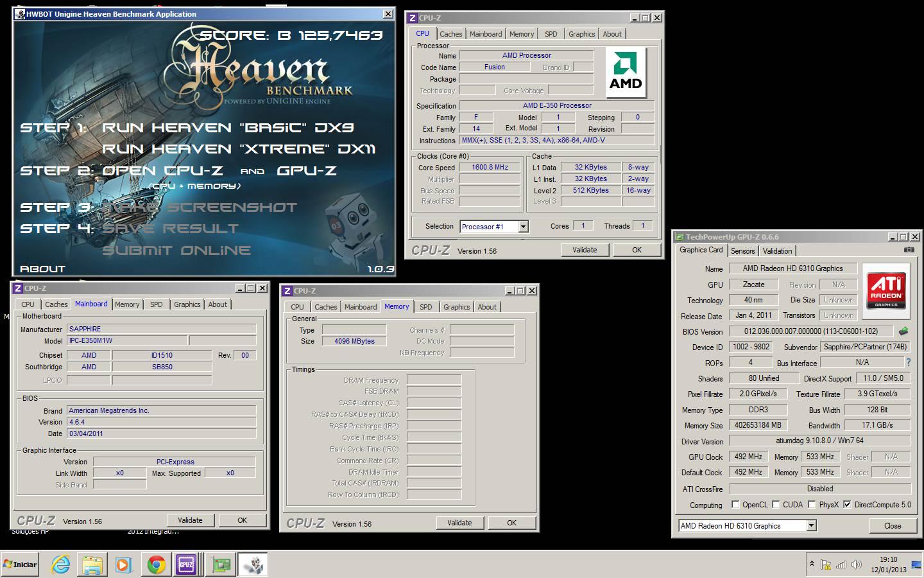Click the network signal tray icon
The width and height of the screenshot is (924, 578).
click(x=841, y=565)
